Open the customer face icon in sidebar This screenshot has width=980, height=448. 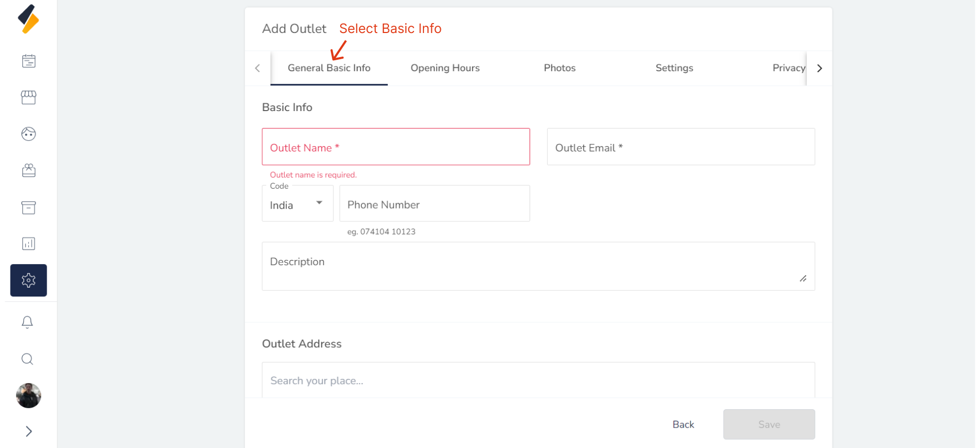point(29,134)
